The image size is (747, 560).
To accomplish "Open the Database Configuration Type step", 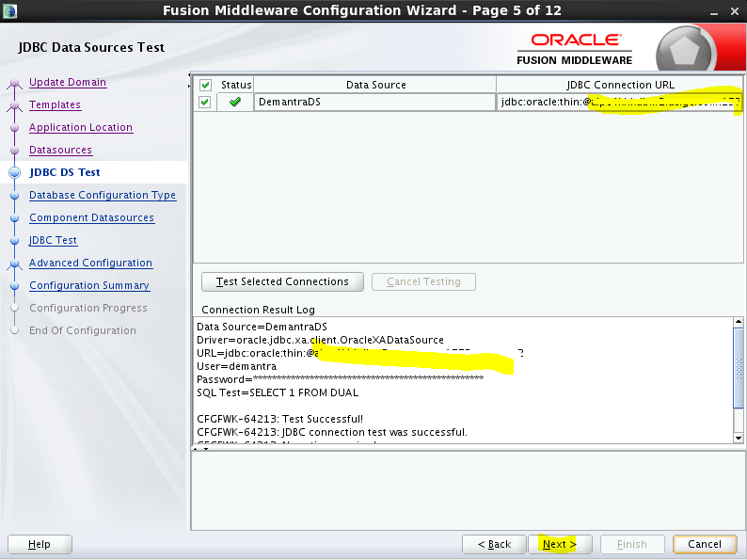I will click(103, 195).
